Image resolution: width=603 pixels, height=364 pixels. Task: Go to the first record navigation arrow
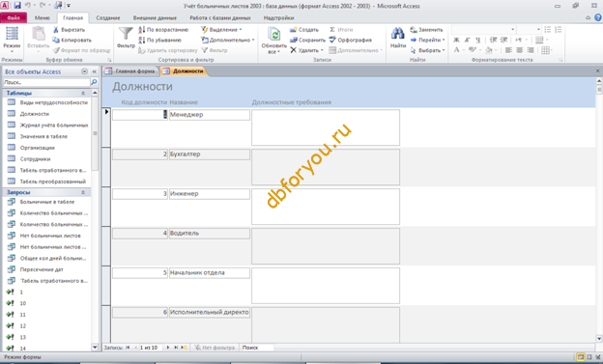(x=128, y=348)
